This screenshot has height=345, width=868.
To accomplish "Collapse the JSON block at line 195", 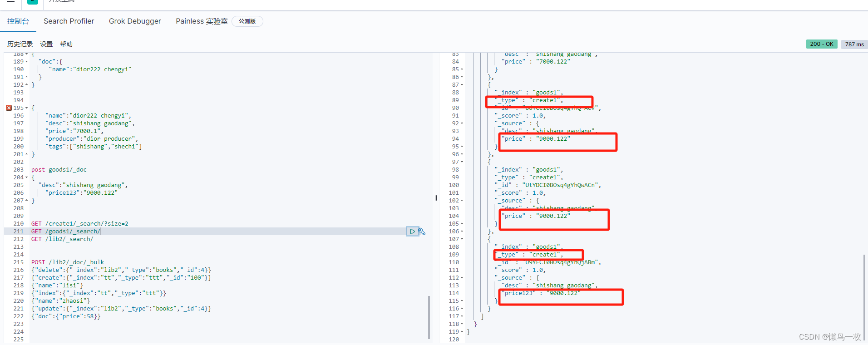I will tap(26, 108).
